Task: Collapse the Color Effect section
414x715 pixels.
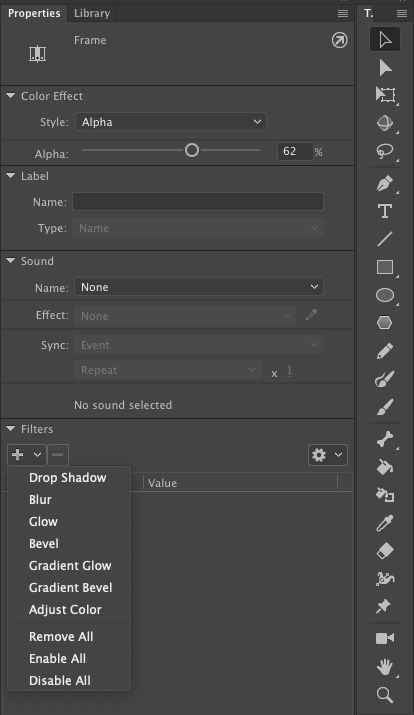Action: [11, 96]
